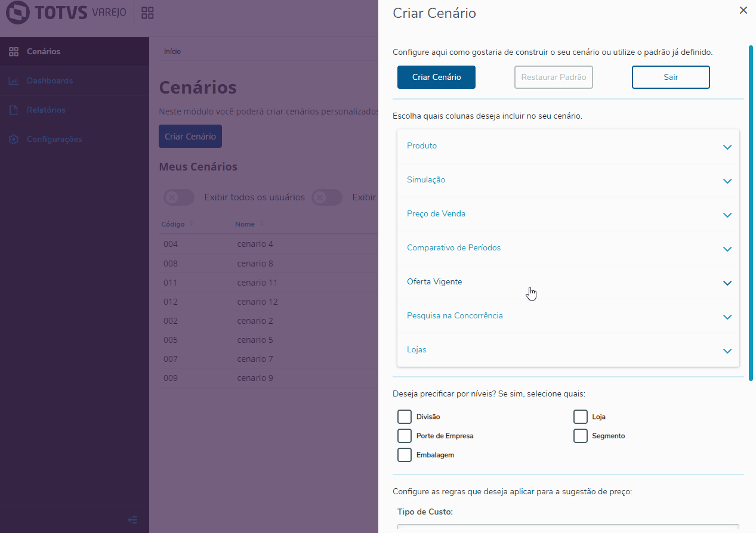Check the Divisão checkbox
The height and width of the screenshot is (533, 756).
tap(405, 417)
